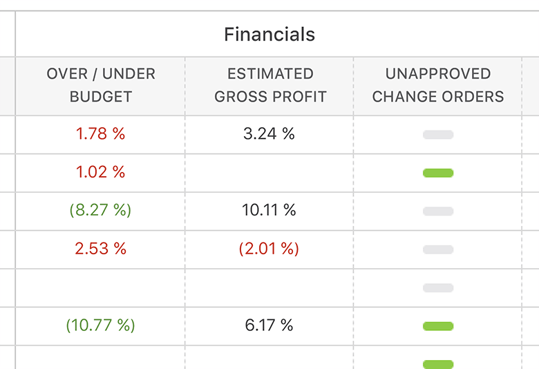This screenshot has height=369, width=539.
Task: Select the 3.24 % gross profit cell
Action: [x=269, y=134]
